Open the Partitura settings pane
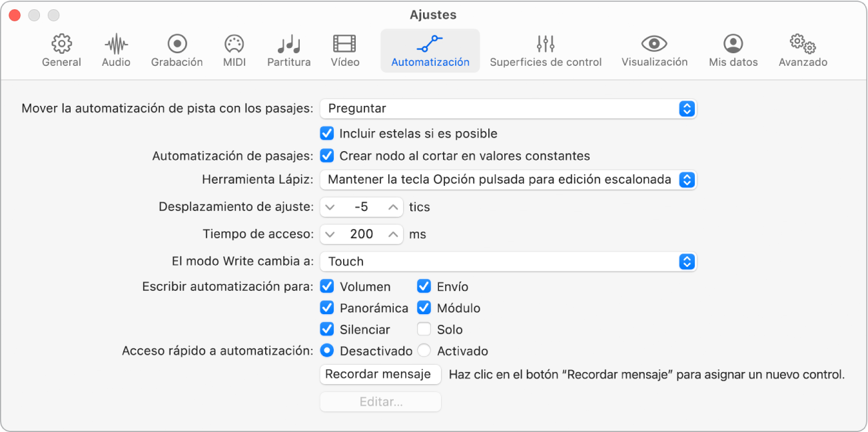 pyautogui.click(x=288, y=50)
